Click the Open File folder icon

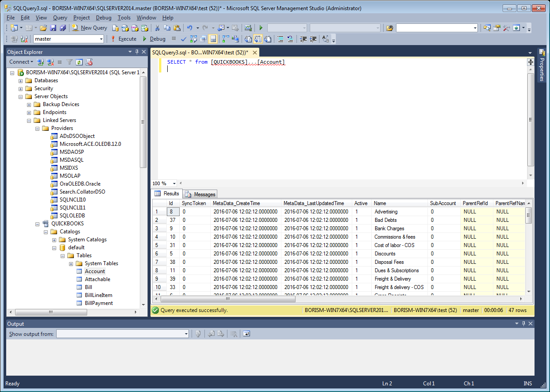(43, 28)
